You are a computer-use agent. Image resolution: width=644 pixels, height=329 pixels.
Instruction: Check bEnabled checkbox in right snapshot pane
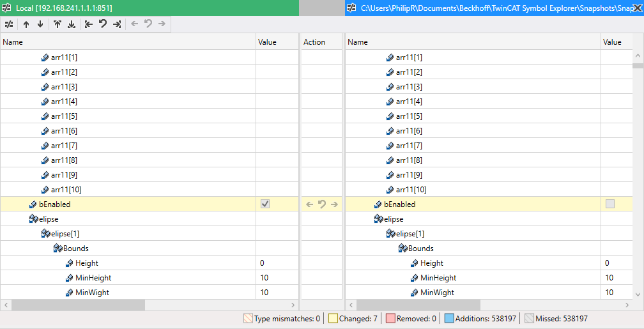[610, 204]
